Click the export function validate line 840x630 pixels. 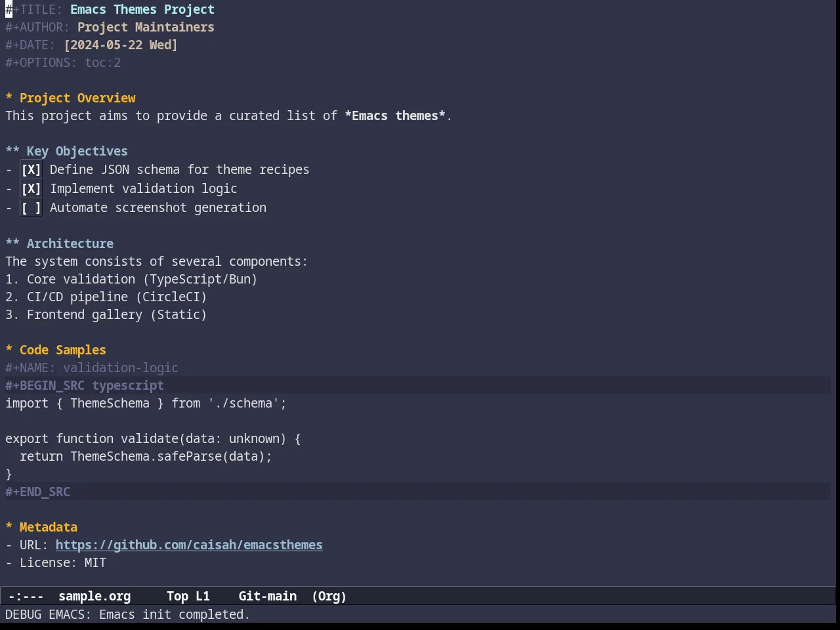pyautogui.click(x=153, y=438)
